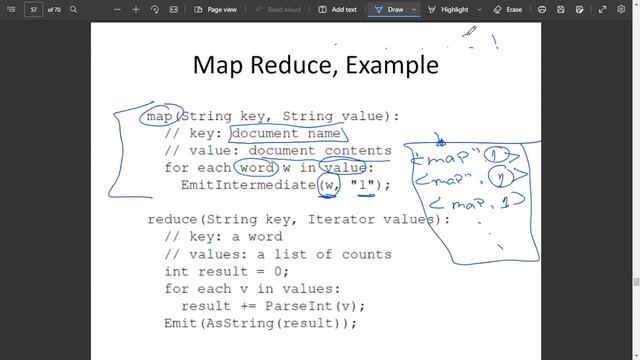Click the vertical scrollbar thumb
The image size is (640, 360).
[636, 282]
